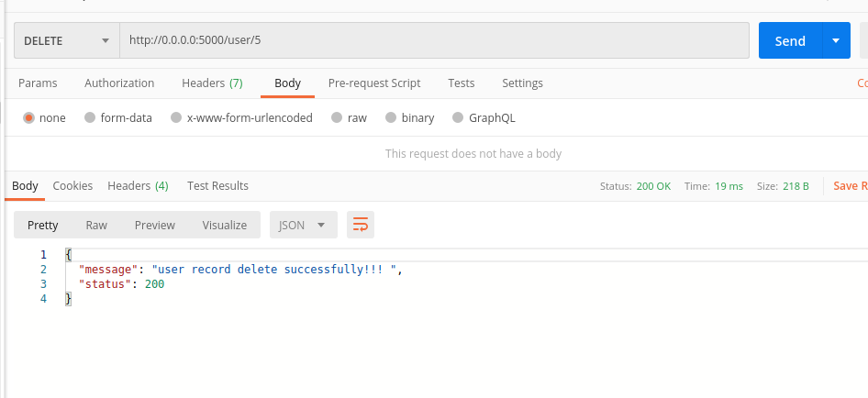Select the binary body option
Viewport: 868px width, 398px height.
pos(392,117)
